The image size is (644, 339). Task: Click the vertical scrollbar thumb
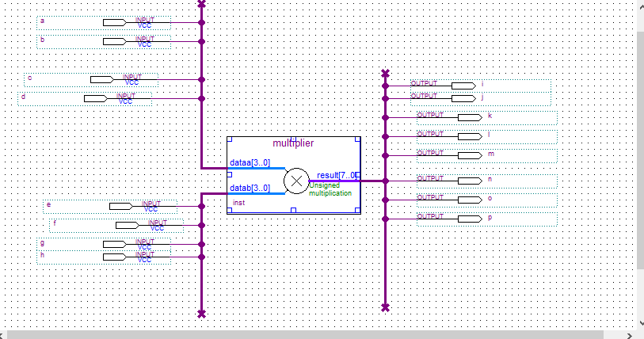tap(641, 151)
